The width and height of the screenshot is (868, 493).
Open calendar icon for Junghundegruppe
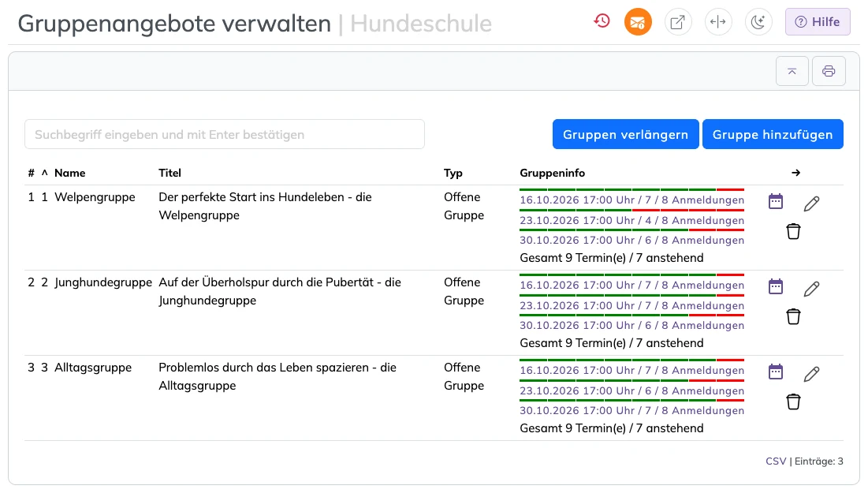click(776, 286)
